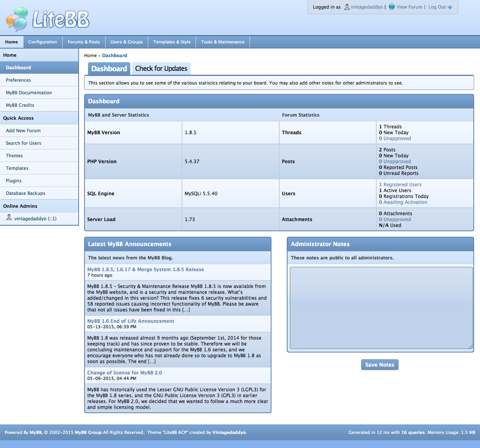
Task: Click the Log Out arrow icon
Action: tap(450, 7)
